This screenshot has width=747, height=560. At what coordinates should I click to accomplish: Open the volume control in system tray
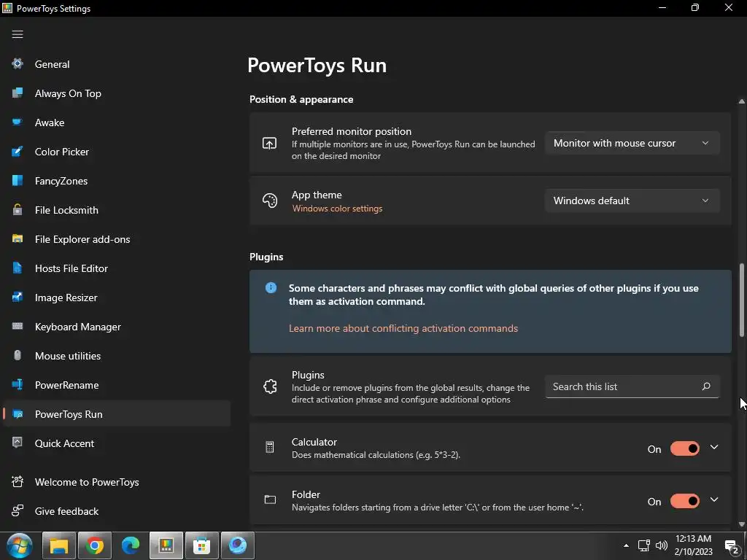661,545
